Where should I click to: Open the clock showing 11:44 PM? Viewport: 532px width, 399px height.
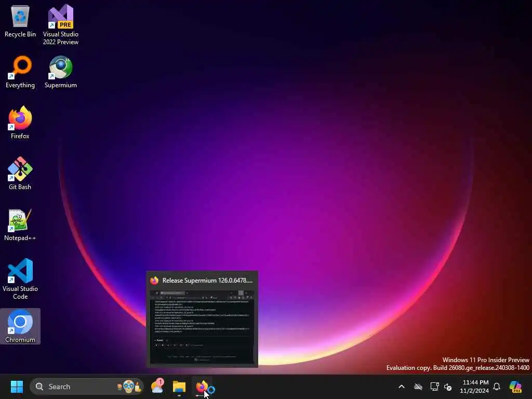[x=474, y=387]
